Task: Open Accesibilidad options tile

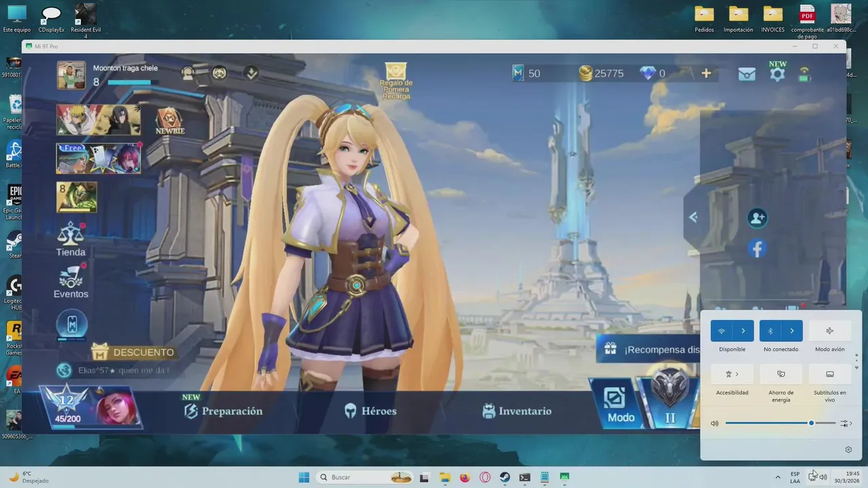Action: [732, 374]
